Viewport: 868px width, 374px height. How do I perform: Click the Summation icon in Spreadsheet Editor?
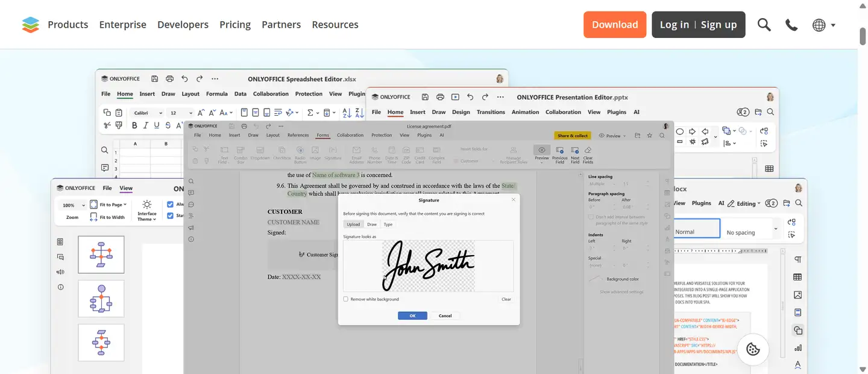click(x=310, y=112)
